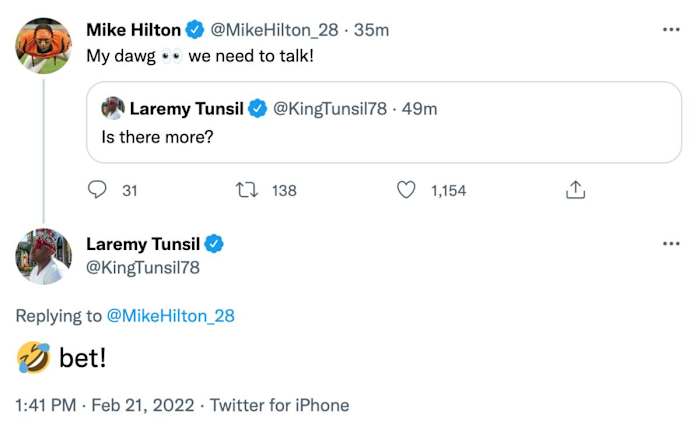700x433 pixels.
Task: Click the reply icon on Mike Hilton's tweet
Action: click(x=98, y=190)
